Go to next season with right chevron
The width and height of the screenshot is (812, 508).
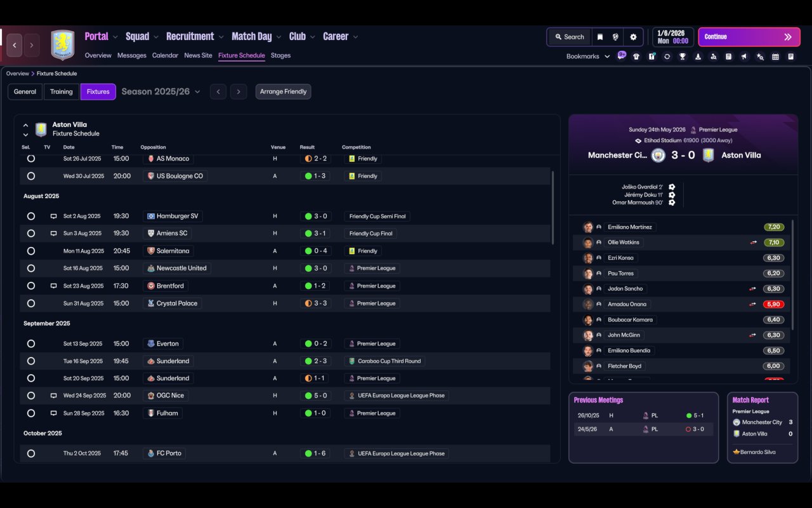(x=239, y=91)
